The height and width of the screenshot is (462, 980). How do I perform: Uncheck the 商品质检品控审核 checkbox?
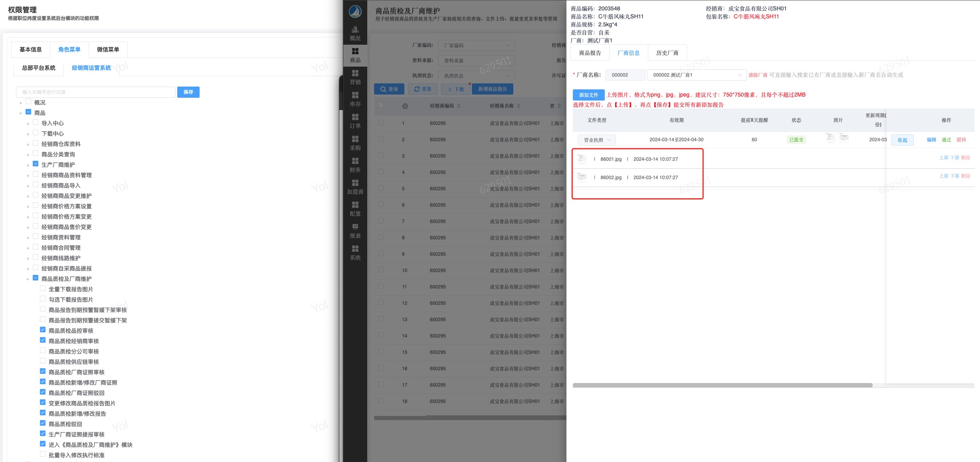point(43,330)
